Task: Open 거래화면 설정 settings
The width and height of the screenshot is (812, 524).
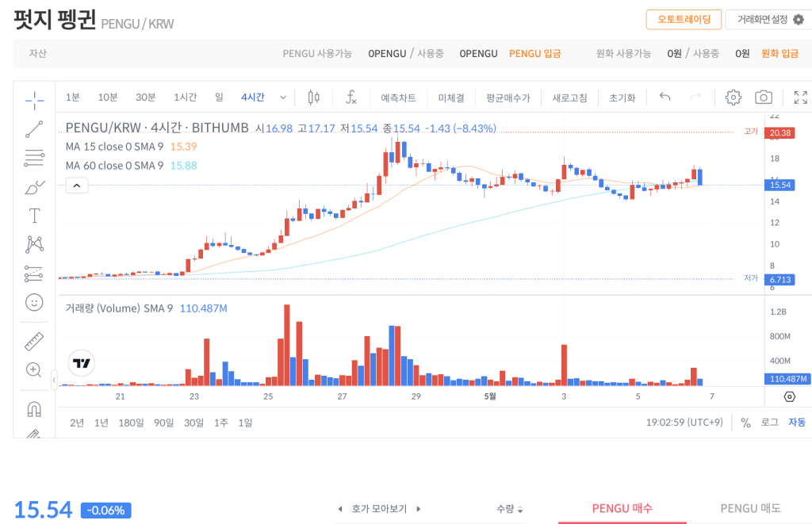Action: [x=769, y=20]
